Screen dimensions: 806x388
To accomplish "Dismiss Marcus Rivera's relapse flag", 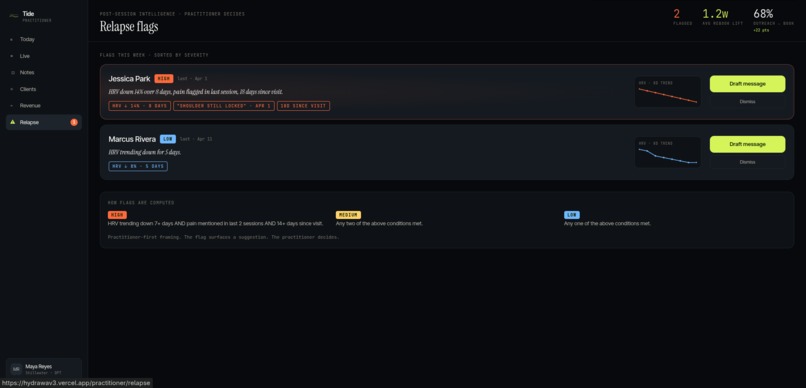I will (x=747, y=162).
